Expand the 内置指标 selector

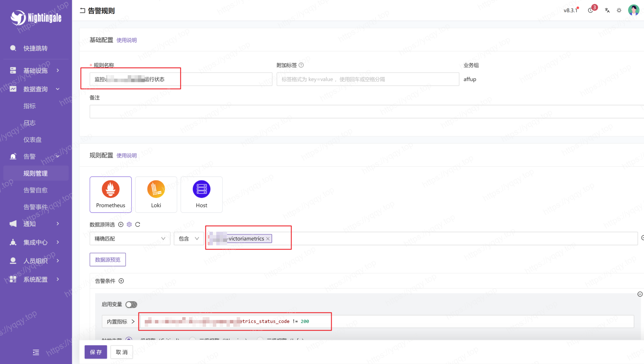coord(121,321)
